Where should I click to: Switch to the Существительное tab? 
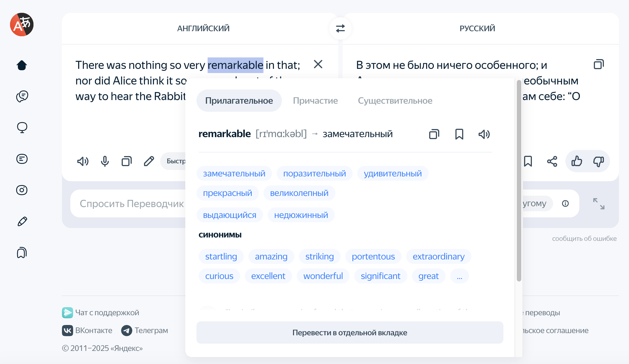pos(395,101)
